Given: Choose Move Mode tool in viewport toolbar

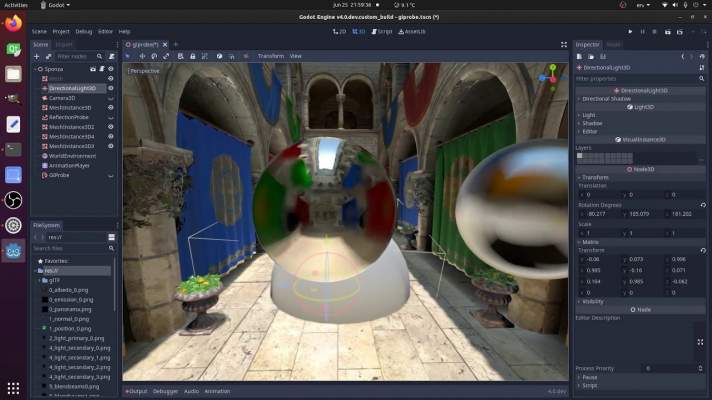Looking at the screenshot, I should [x=142, y=56].
